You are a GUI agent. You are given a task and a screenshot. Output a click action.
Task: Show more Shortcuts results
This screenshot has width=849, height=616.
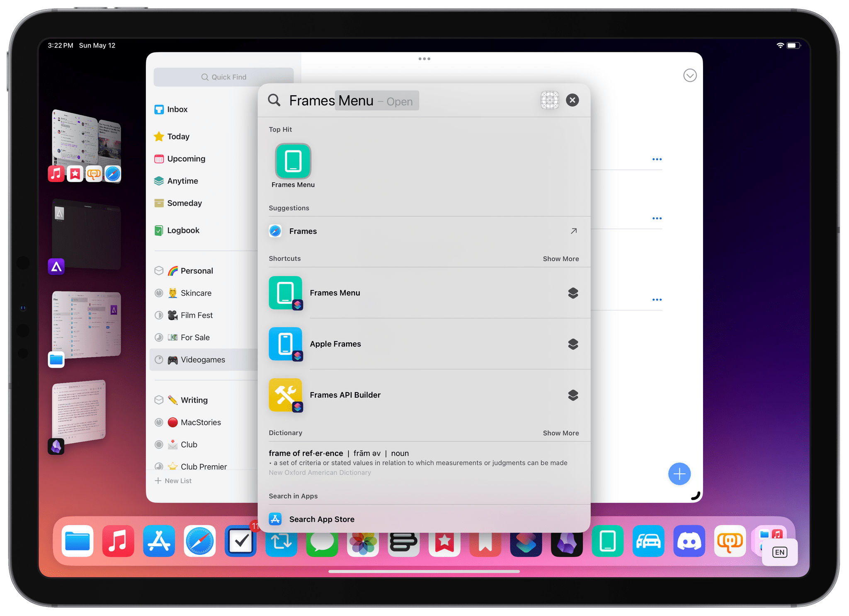coord(560,259)
